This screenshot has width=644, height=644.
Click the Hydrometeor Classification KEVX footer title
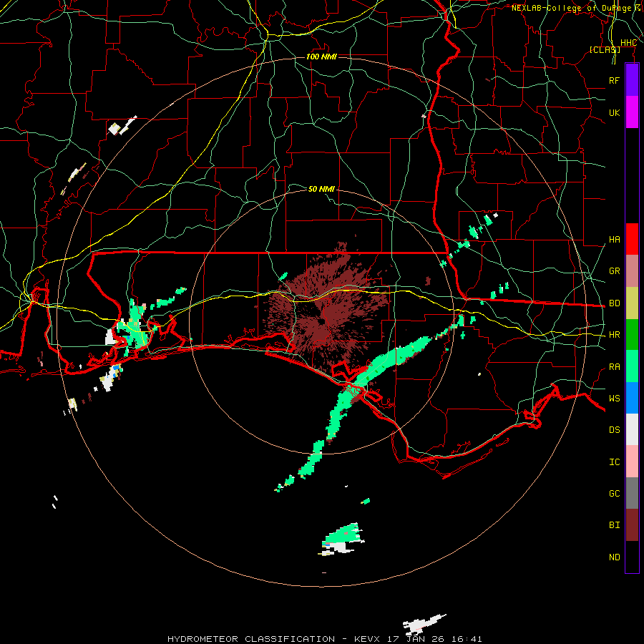pos(324,639)
